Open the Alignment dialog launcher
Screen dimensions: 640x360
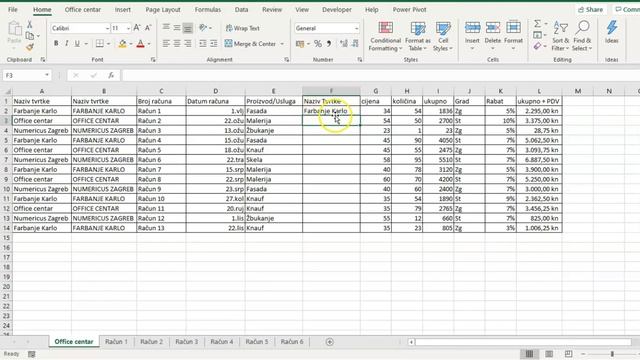(x=287, y=60)
